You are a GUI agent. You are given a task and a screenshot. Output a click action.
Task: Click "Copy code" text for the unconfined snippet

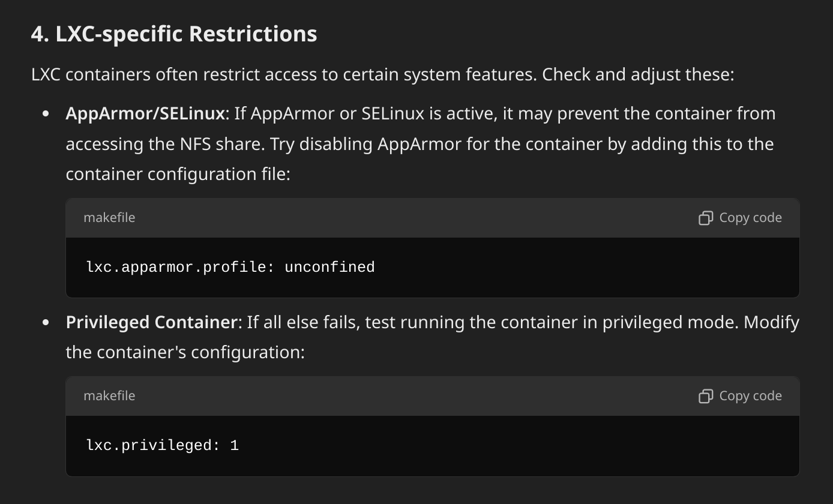750,218
